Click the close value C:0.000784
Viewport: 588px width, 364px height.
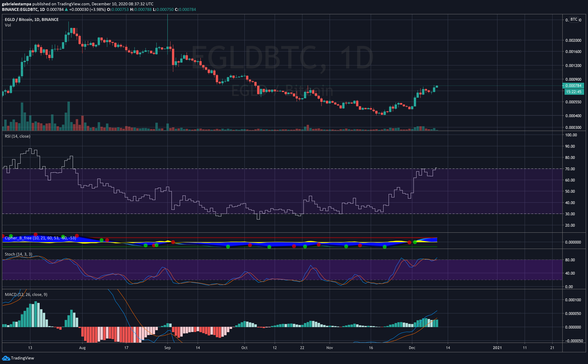(x=185, y=9)
